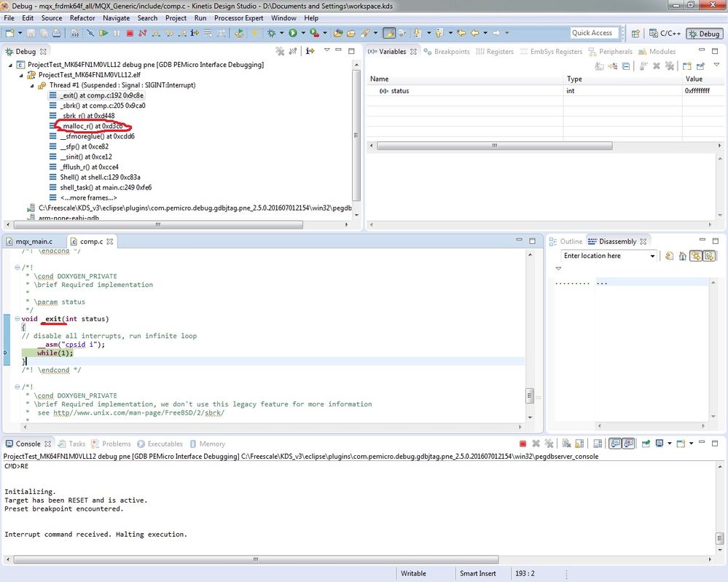Switch to the Memory tab
Viewport: 728px width, 582px height.
[207, 444]
